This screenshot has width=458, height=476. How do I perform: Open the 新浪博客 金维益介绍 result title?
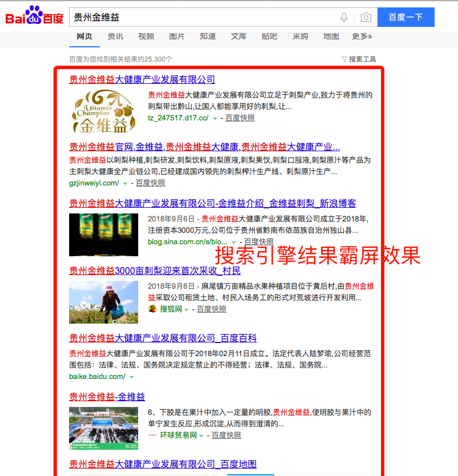212,203
